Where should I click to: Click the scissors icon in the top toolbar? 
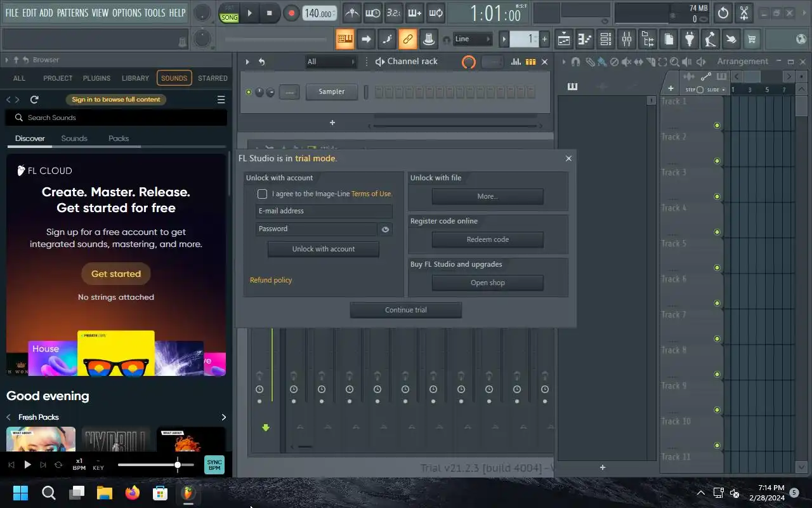point(745,13)
